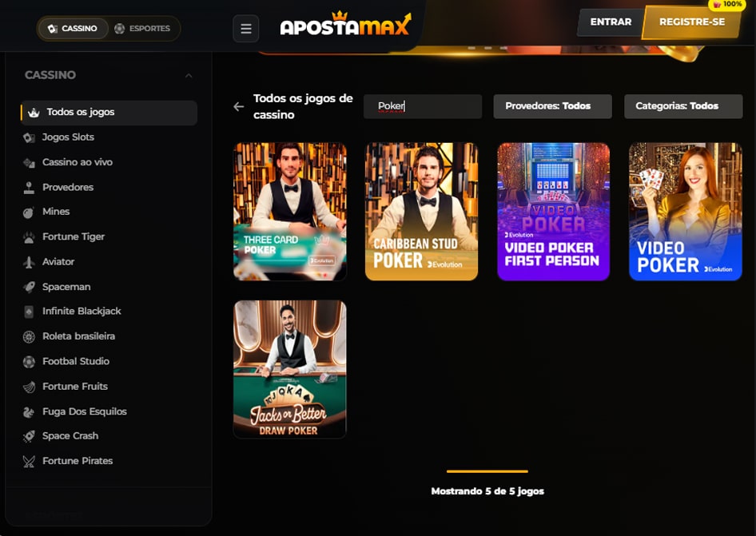Click the Fortune Fruits banana icon
The height and width of the screenshot is (536, 756).
point(29,387)
